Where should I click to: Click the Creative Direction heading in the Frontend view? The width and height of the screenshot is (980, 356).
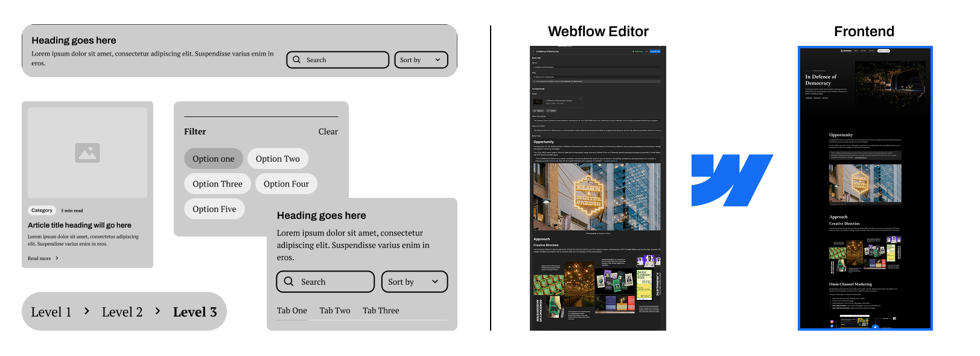pos(844,224)
